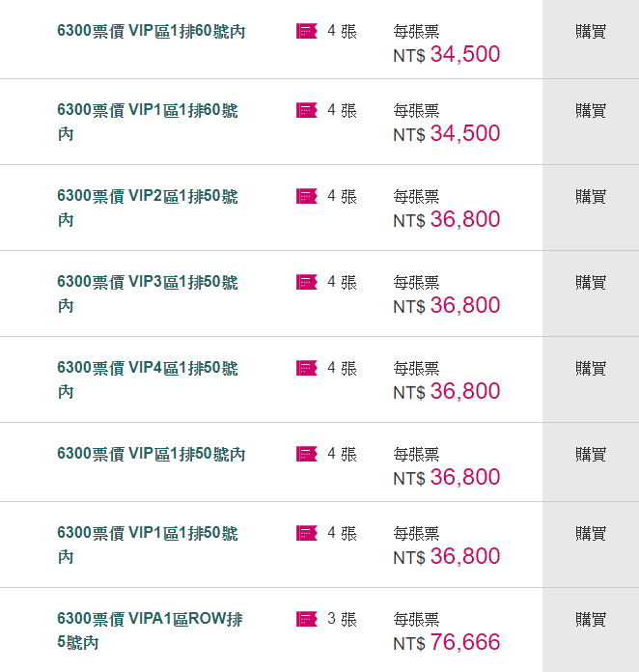Image resolution: width=639 pixels, height=672 pixels.
Task: Open listing title 6300票價 VIP2區1排50號內
Action: click(148, 208)
